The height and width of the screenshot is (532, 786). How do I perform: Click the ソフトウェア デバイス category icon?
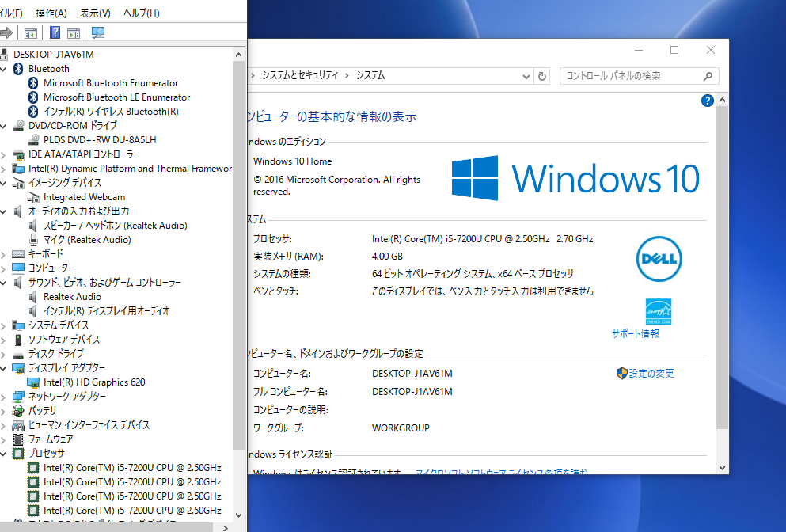[18, 340]
